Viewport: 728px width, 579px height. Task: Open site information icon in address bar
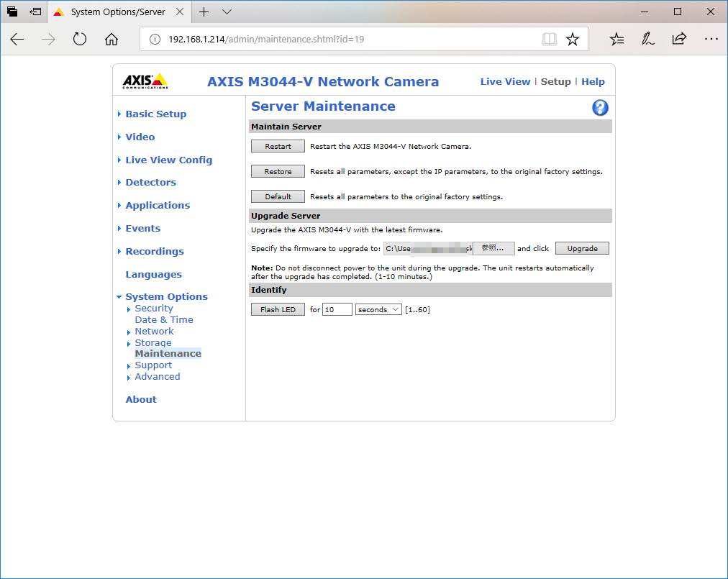tap(155, 39)
